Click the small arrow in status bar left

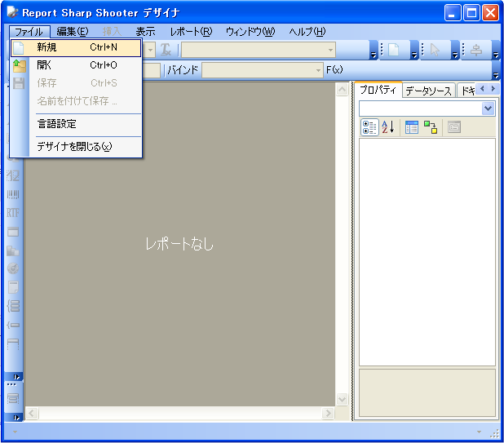click(15, 432)
